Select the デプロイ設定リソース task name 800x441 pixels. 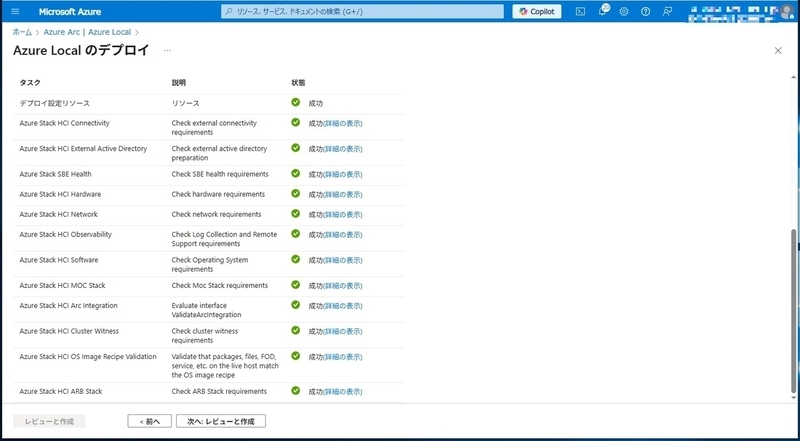[55, 103]
